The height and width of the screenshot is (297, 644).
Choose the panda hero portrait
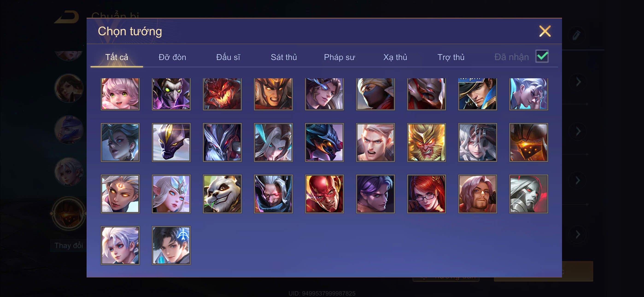222,194
